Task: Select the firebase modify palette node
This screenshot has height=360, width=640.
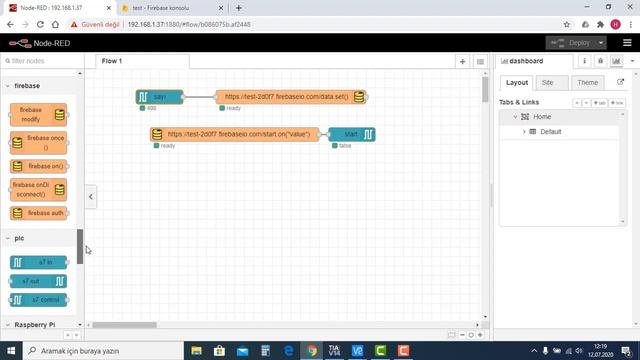Action: (38, 115)
